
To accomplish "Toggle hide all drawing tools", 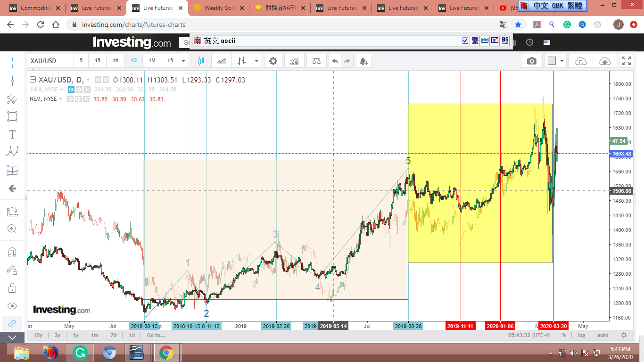I will point(12,305).
